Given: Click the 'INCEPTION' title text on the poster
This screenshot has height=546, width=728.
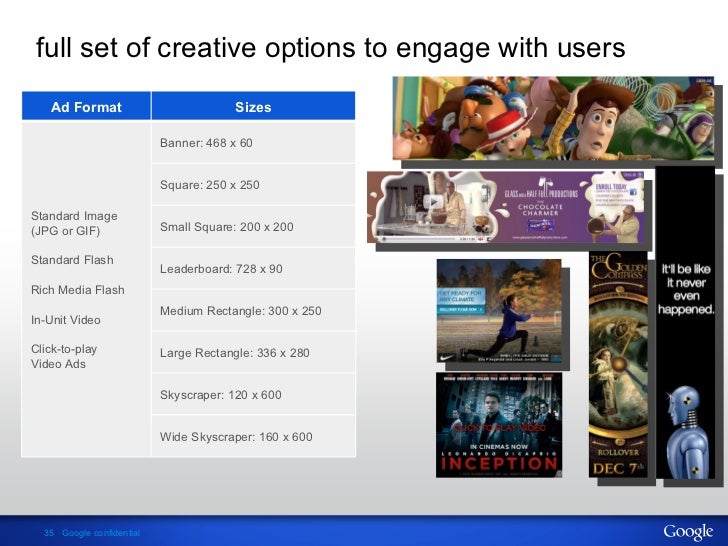Looking at the screenshot, I should tap(499, 463).
